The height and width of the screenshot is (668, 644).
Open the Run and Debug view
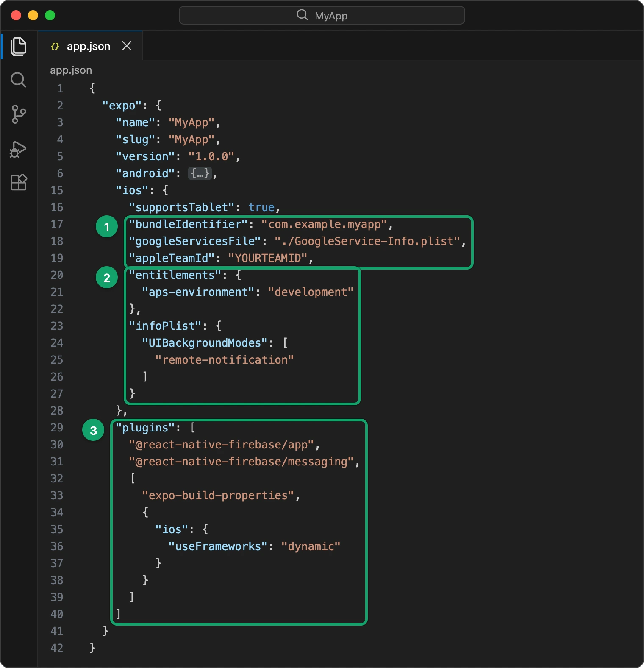(x=19, y=149)
